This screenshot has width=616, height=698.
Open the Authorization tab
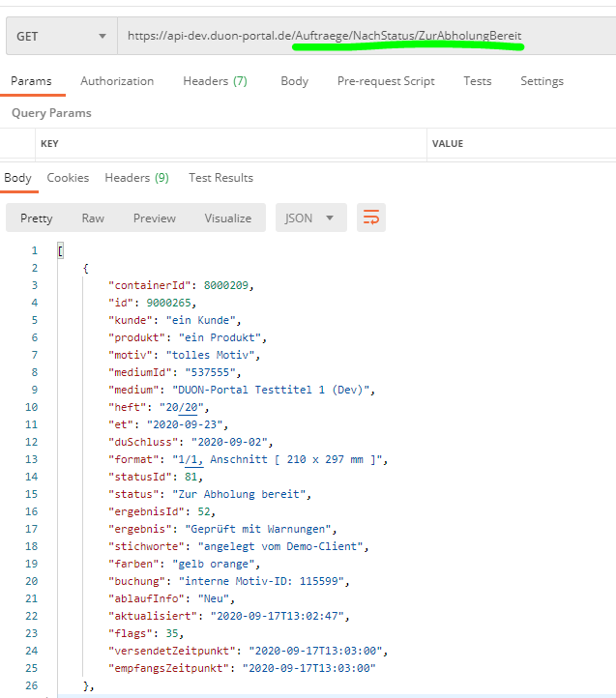point(117,81)
